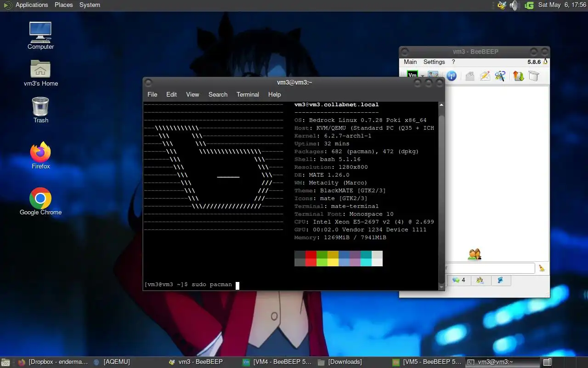Switch to BeeBEEP blue scroll tab

coord(501,280)
